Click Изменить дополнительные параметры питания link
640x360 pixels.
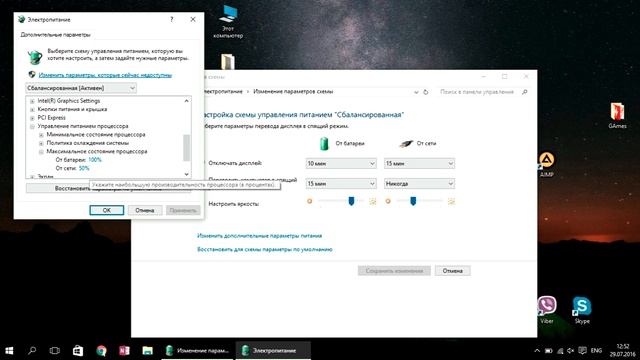[259, 236]
